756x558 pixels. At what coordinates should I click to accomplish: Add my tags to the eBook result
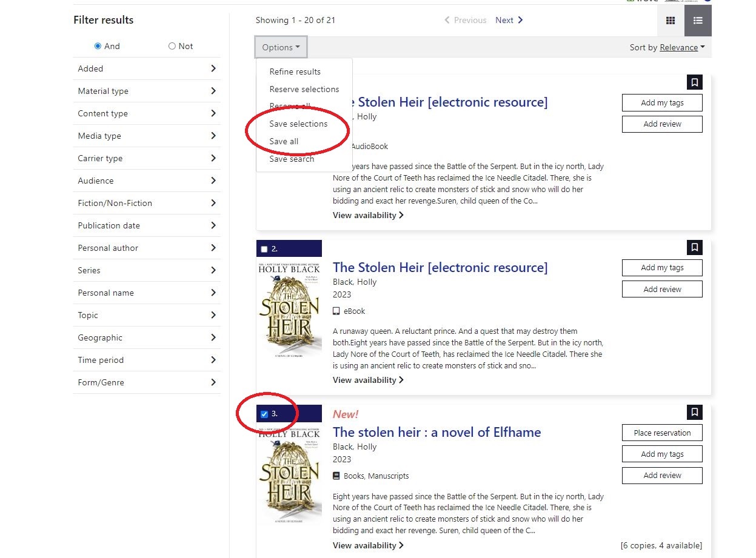(x=662, y=268)
